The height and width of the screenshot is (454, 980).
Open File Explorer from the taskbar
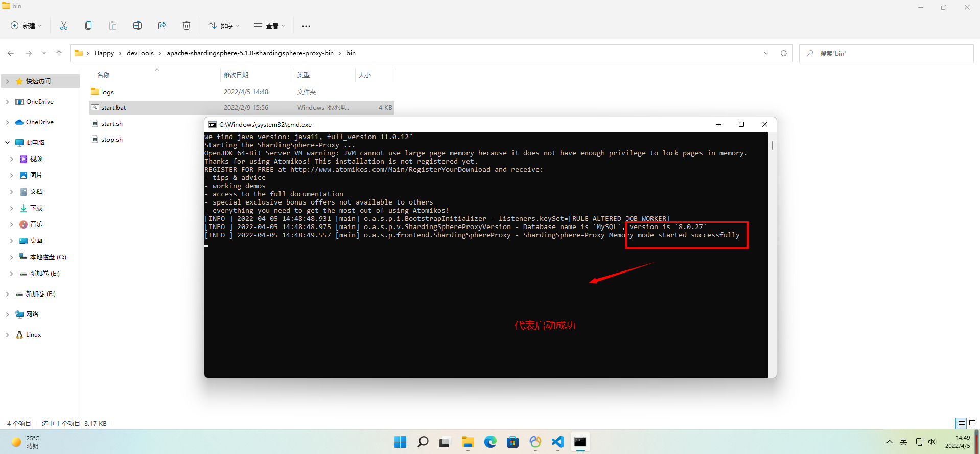(x=468, y=442)
